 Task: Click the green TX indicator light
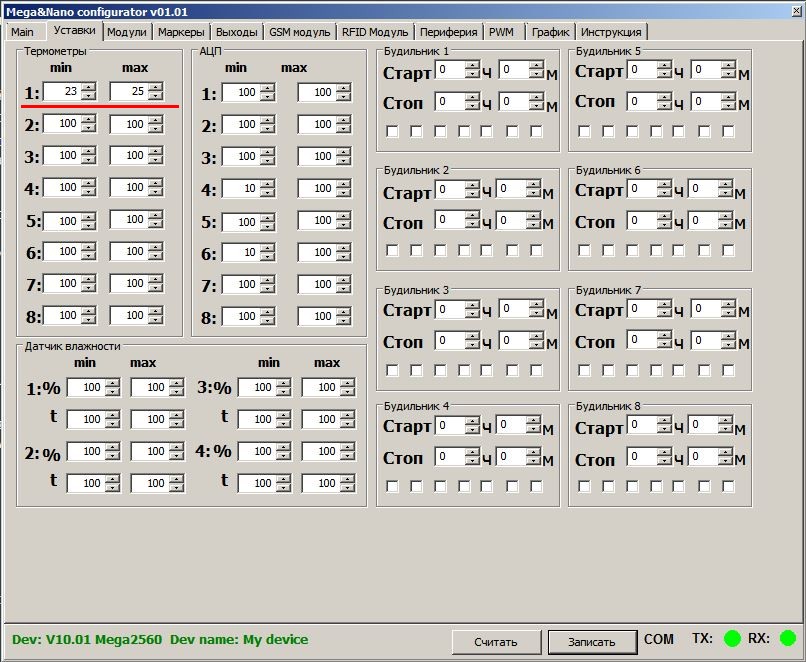pos(732,638)
